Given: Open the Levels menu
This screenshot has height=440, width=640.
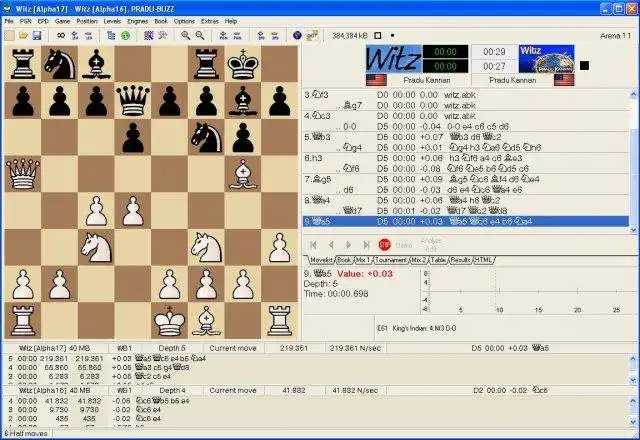Looking at the screenshot, I should pyautogui.click(x=112, y=21).
